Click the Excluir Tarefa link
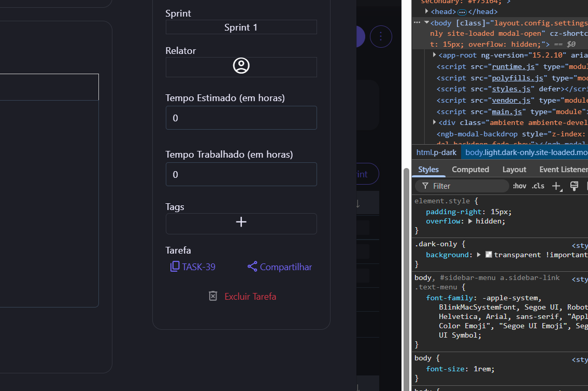This screenshot has height=391, width=588. [250, 297]
